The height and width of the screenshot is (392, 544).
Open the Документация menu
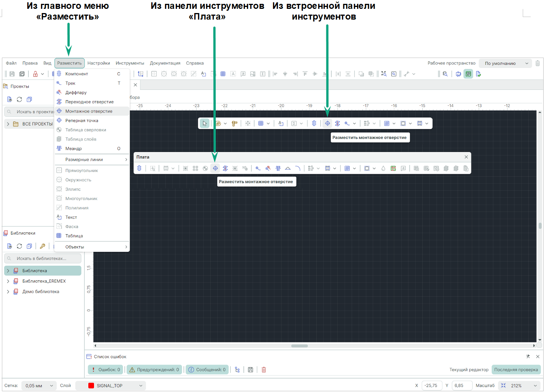(x=165, y=63)
